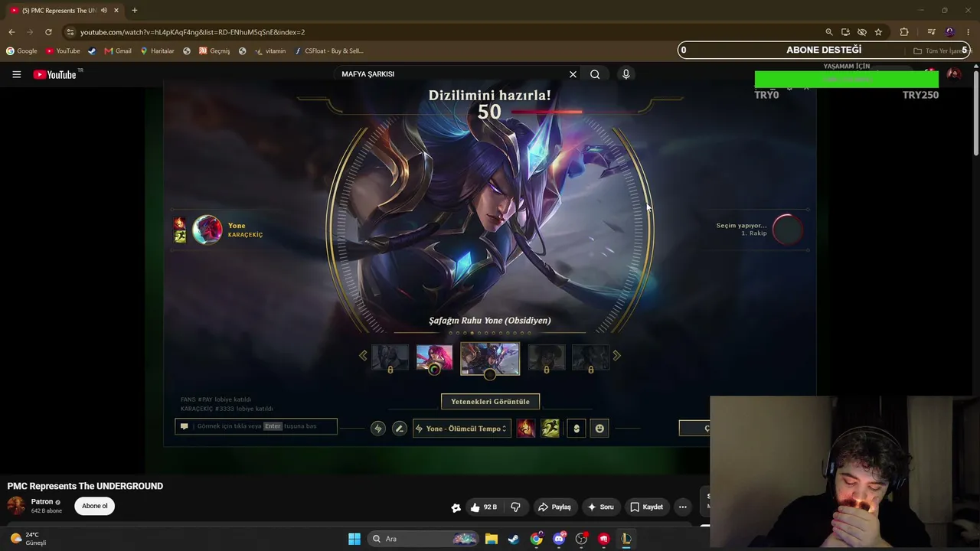This screenshot has height=551, width=980.
Task: Click the Windows taskbar search box
Action: [423, 539]
